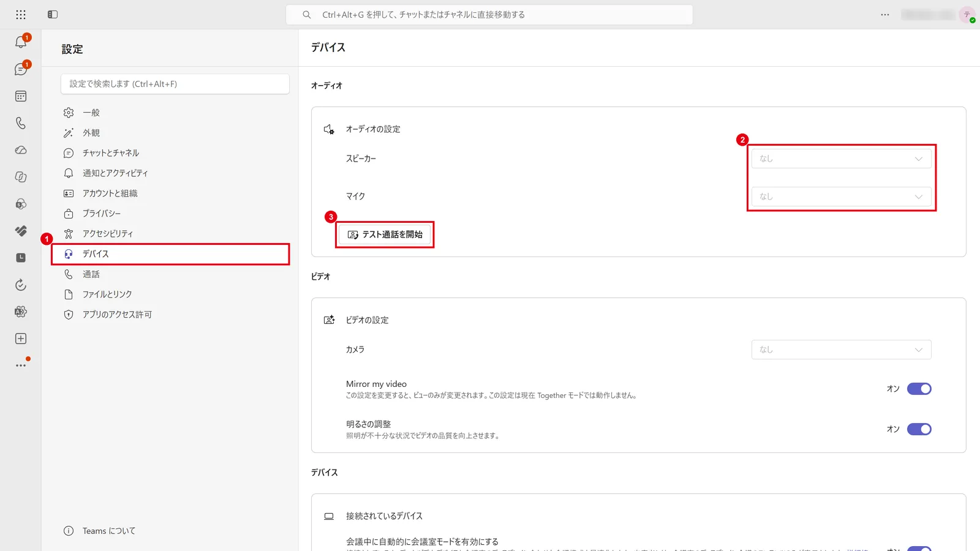Viewport: 980px width, 551px height.
Task: Open ファイルとリンク settings
Action: click(x=175, y=294)
